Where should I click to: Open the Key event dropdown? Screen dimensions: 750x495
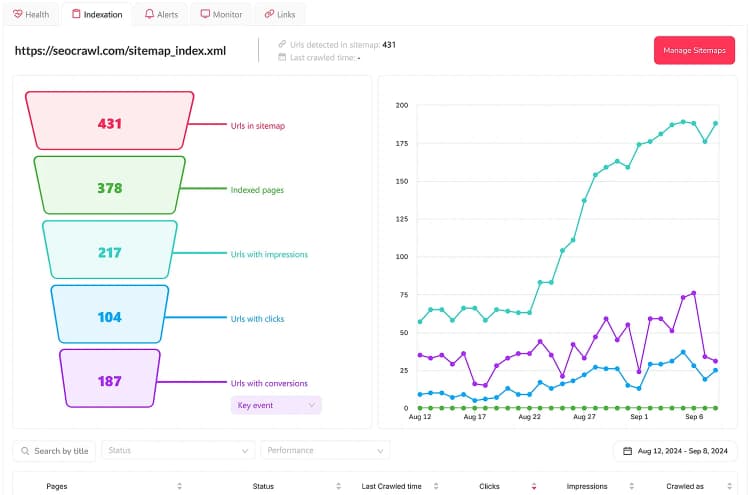pyautogui.click(x=276, y=405)
